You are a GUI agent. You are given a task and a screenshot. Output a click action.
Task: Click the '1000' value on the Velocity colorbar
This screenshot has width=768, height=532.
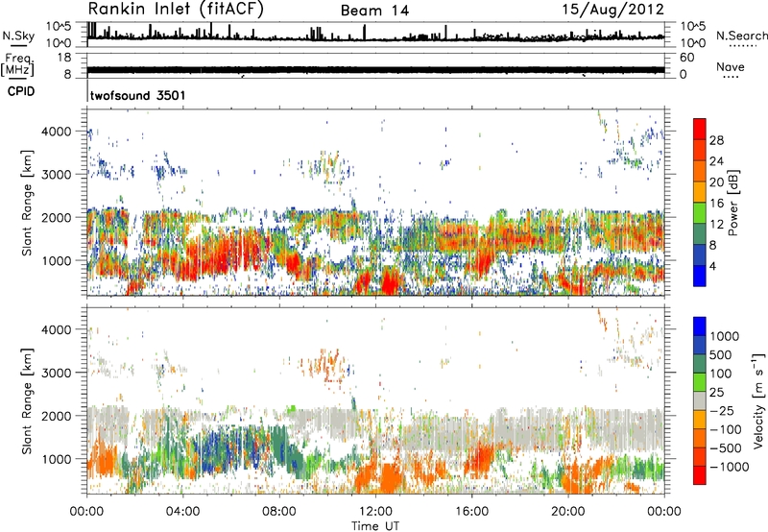pos(725,336)
